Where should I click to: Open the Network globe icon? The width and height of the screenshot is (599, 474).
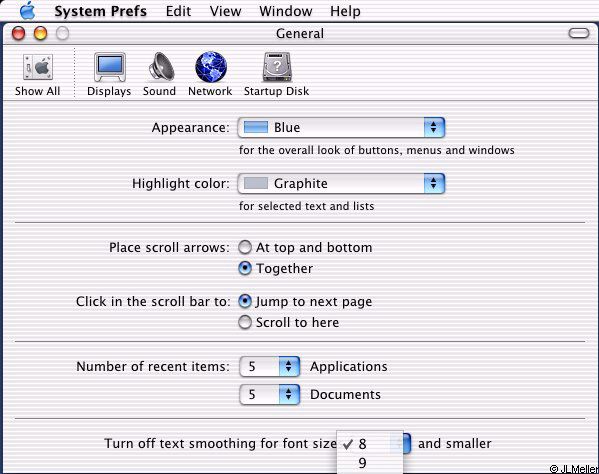point(210,67)
